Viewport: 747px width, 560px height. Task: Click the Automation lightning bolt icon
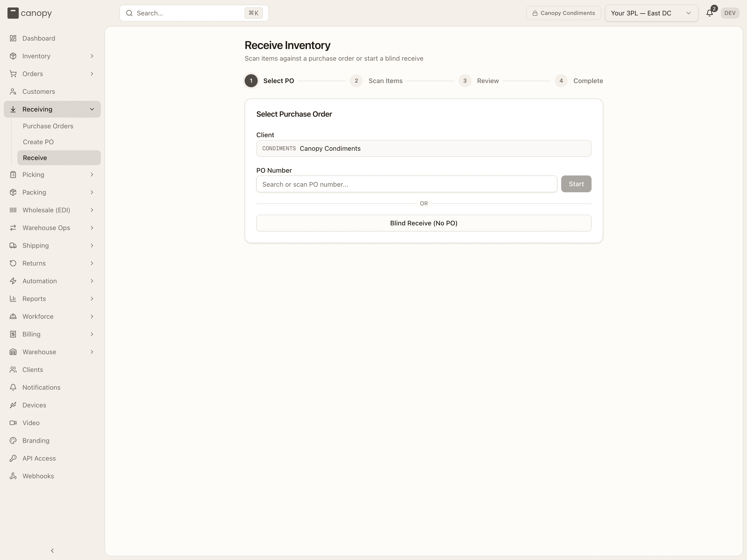(x=13, y=281)
